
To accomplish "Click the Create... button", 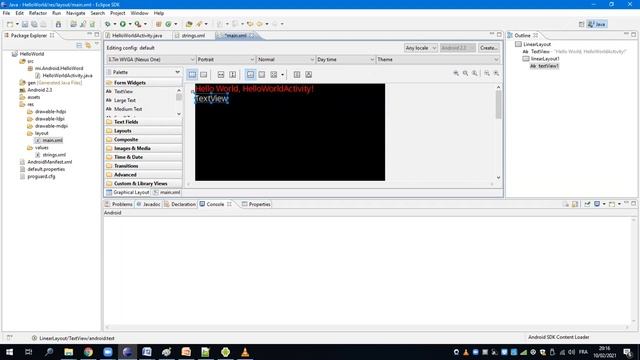I will [x=489, y=48].
